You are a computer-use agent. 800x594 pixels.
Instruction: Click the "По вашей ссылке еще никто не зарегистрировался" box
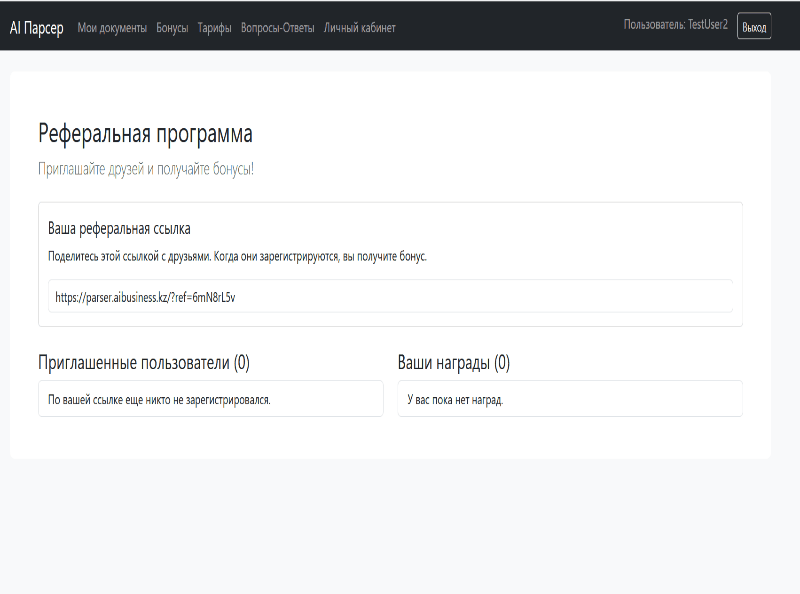210,398
